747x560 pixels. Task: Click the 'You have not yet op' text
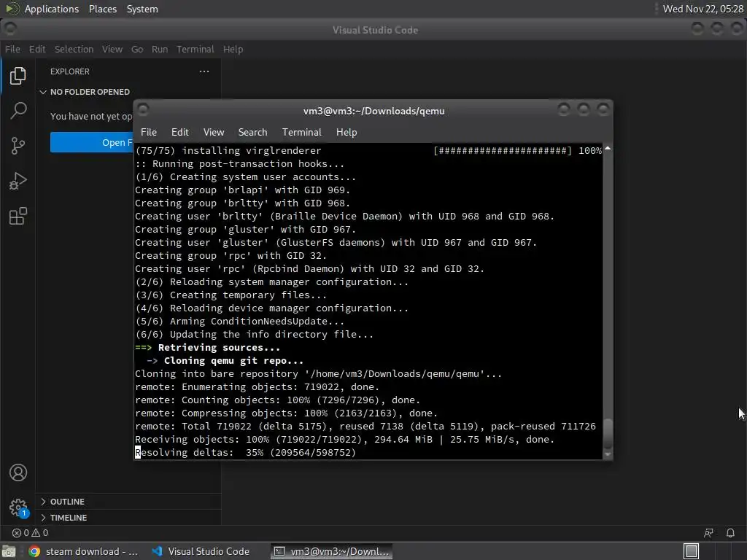click(x=91, y=116)
